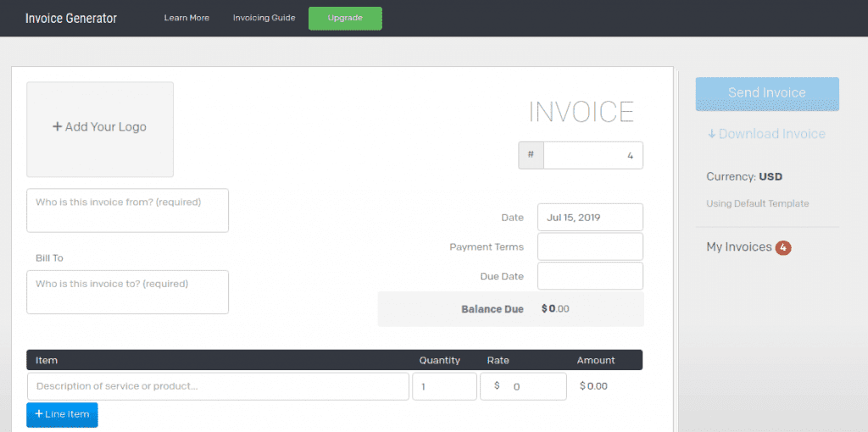Click the # invoice number prefix
The height and width of the screenshot is (432, 868).
click(x=531, y=155)
